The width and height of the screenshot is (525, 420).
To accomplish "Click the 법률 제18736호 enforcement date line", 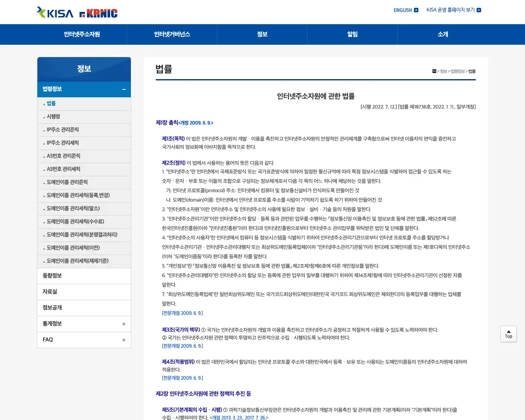I will (418, 107).
